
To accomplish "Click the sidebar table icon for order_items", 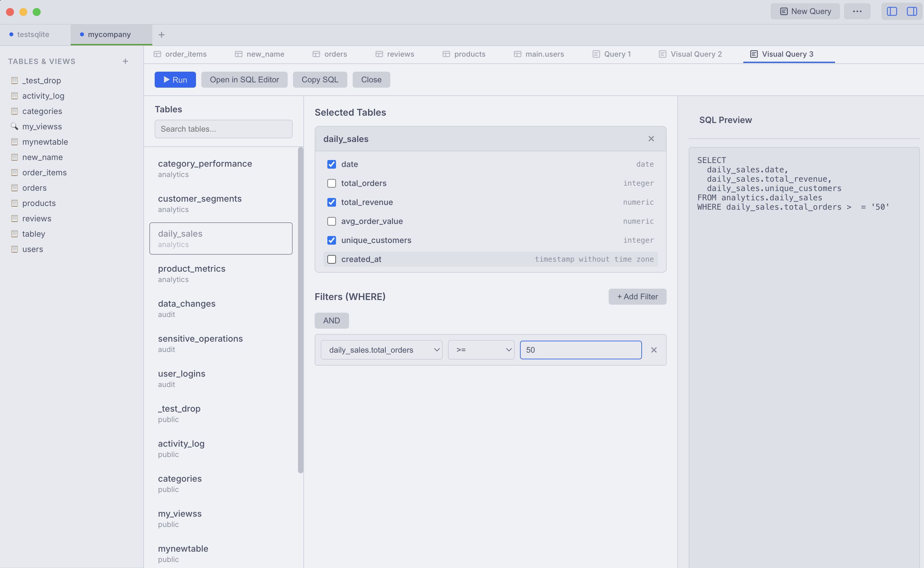I will click(15, 172).
